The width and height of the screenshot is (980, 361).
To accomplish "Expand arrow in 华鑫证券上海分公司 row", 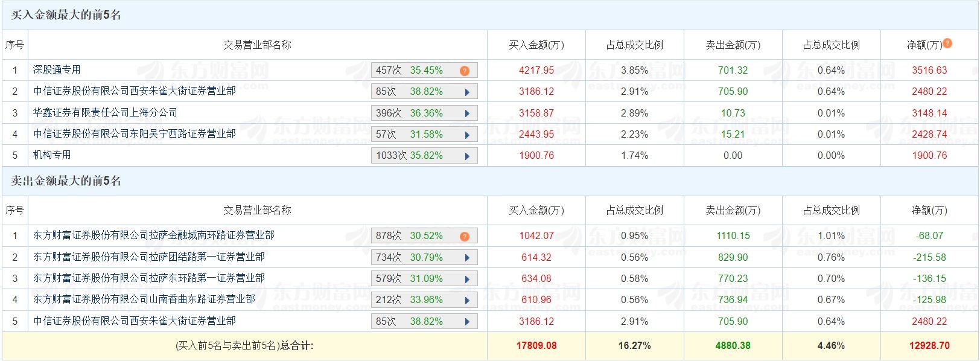I will tap(467, 113).
